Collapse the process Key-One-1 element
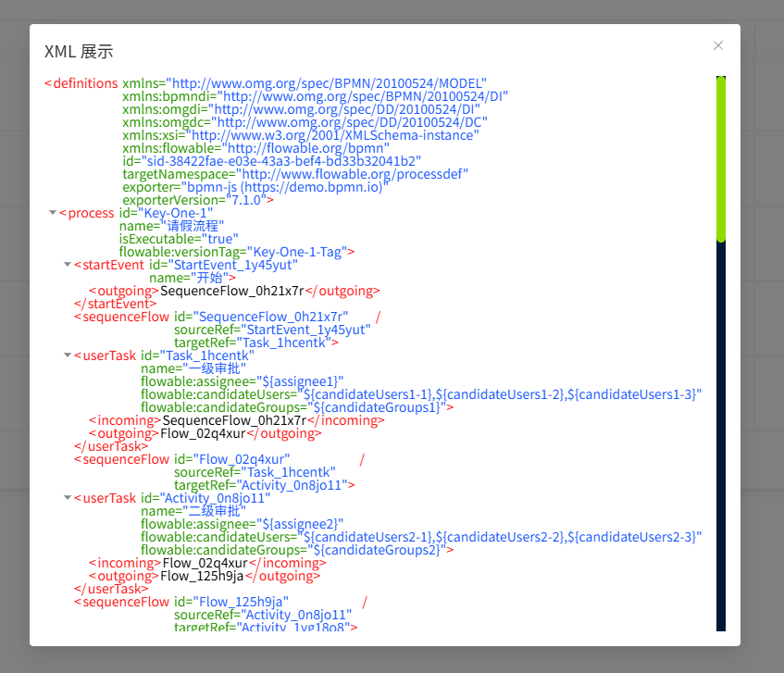 [x=53, y=213]
